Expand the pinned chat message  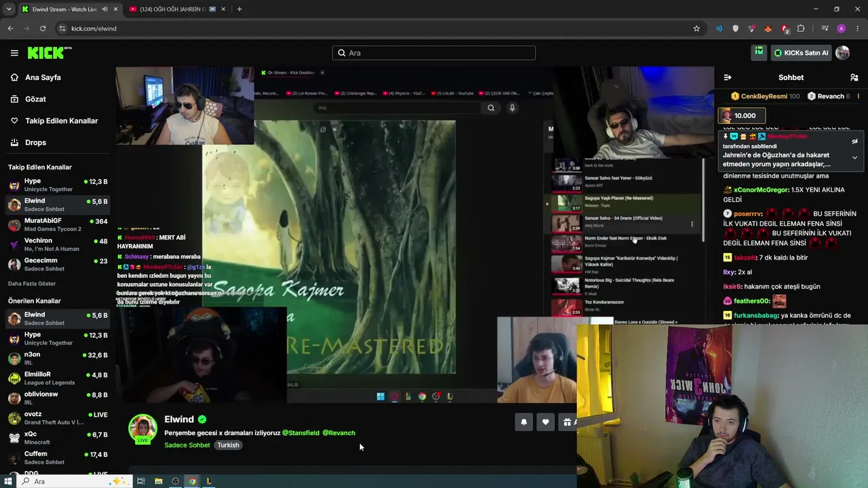pos(854,157)
